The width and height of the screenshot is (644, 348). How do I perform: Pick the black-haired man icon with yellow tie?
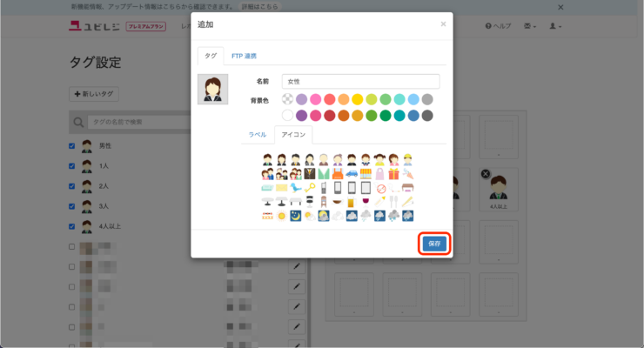point(295,159)
